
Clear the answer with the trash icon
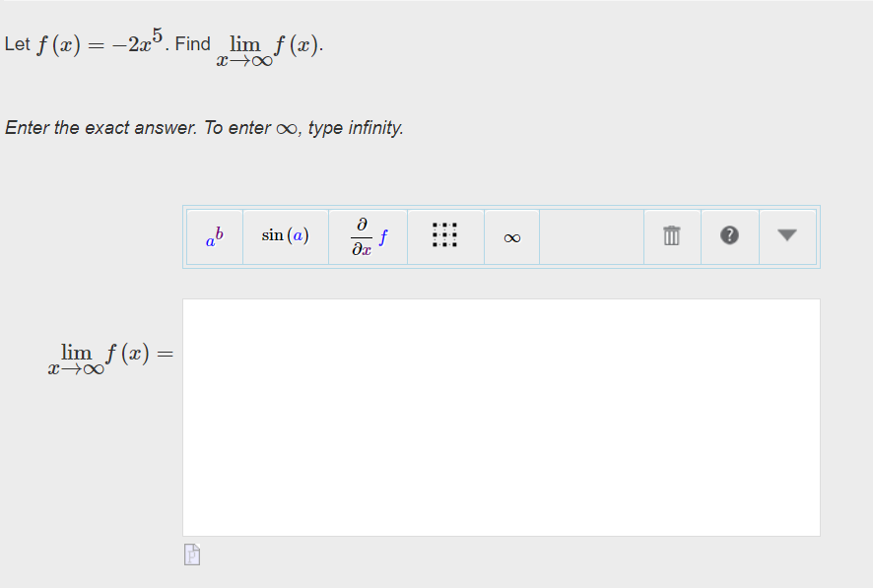pyautogui.click(x=672, y=235)
